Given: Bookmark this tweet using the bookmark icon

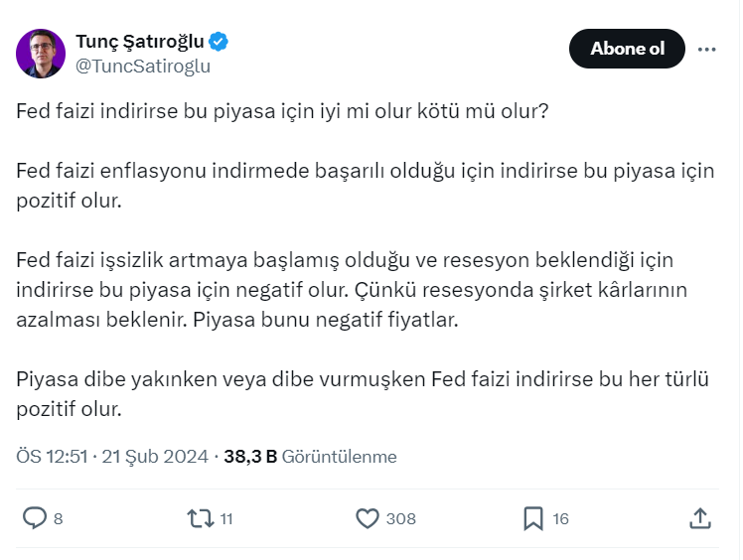Looking at the screenshot, I should tap(533, 517).
